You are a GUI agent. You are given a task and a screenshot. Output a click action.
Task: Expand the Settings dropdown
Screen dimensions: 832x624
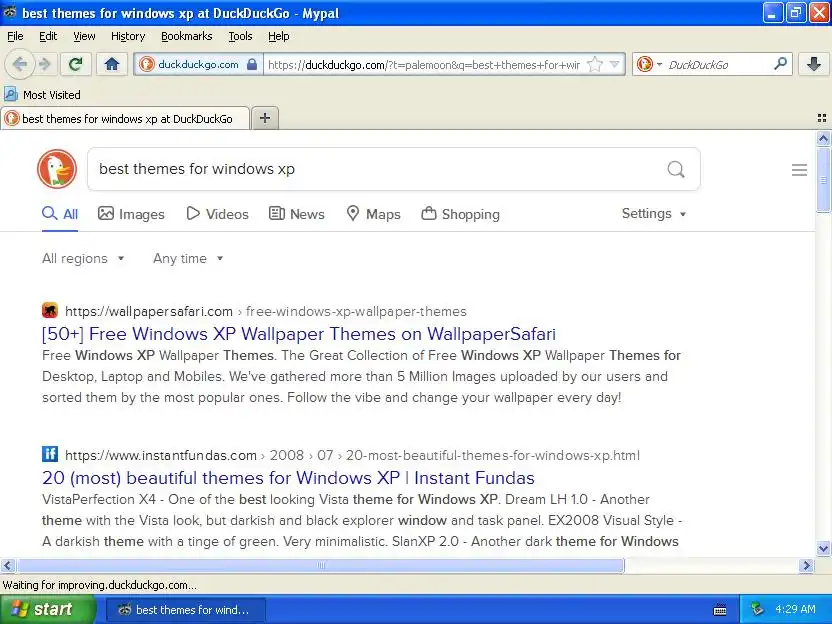654,213
